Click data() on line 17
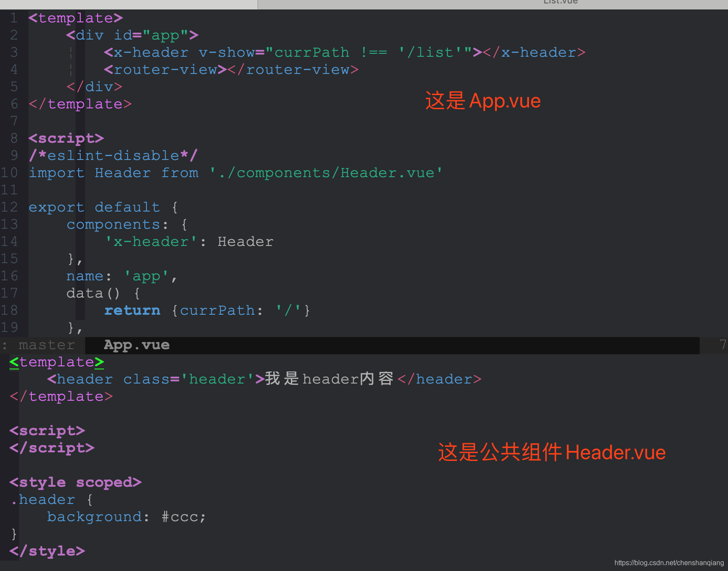The width and height of the screenshot is (728, 571). (x=93, y=293)
